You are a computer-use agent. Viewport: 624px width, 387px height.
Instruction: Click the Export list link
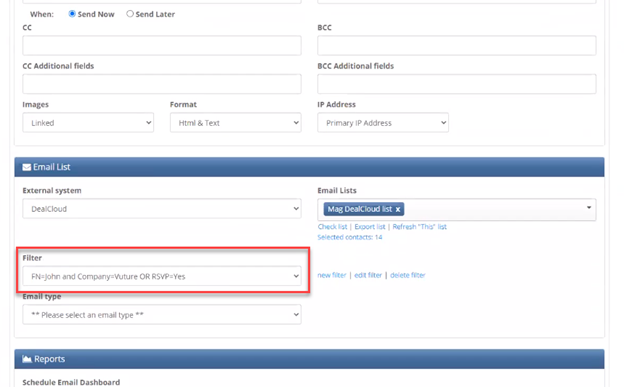[370, 227]
